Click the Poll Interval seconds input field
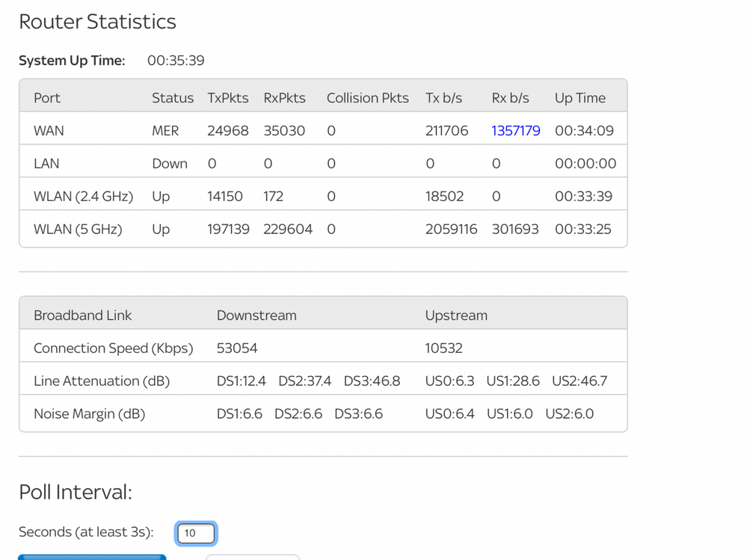 pos(196,533)
